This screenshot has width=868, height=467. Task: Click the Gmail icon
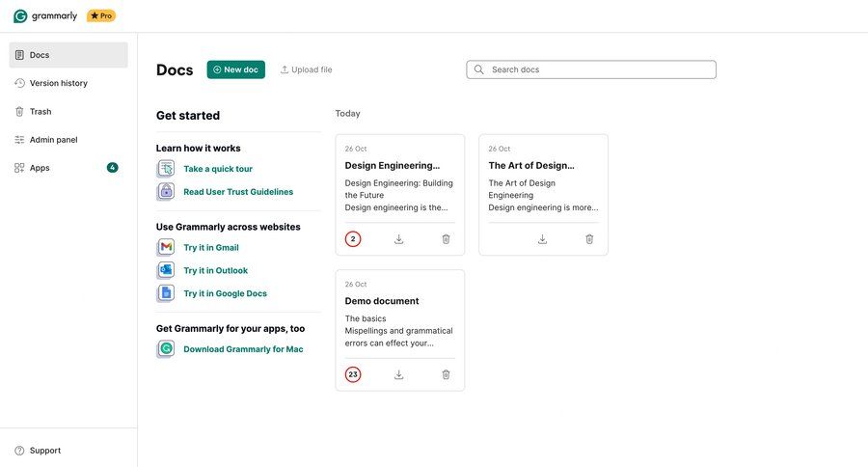[166, 247]
